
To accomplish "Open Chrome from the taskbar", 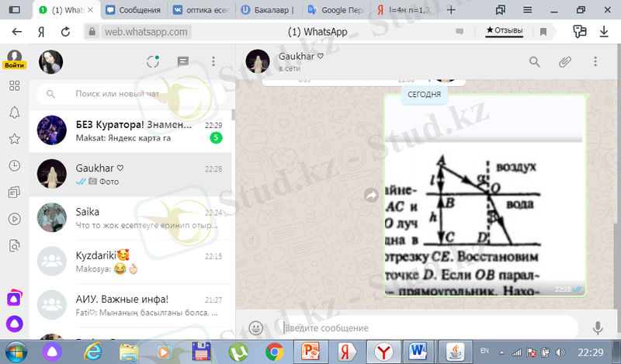I will (274, 352).
